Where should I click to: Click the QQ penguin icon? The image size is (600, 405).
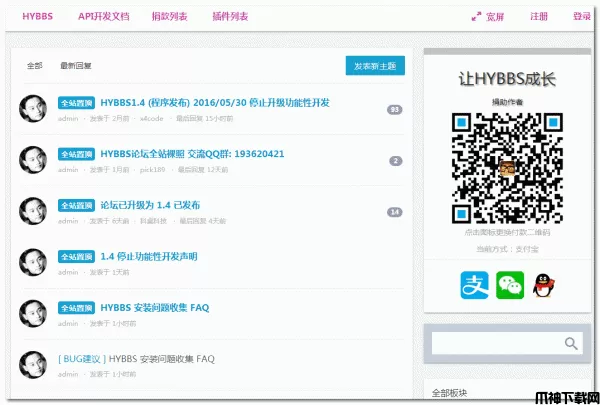pos(546,285)
